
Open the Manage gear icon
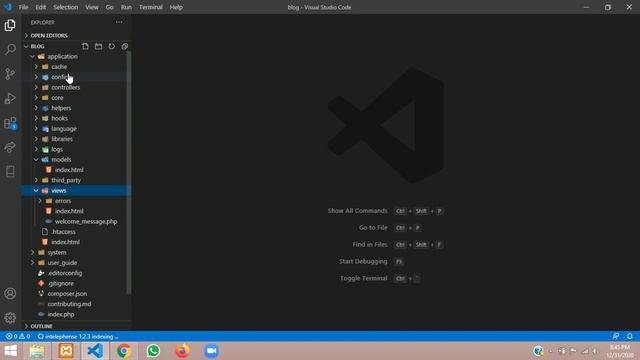click(10, 318)
